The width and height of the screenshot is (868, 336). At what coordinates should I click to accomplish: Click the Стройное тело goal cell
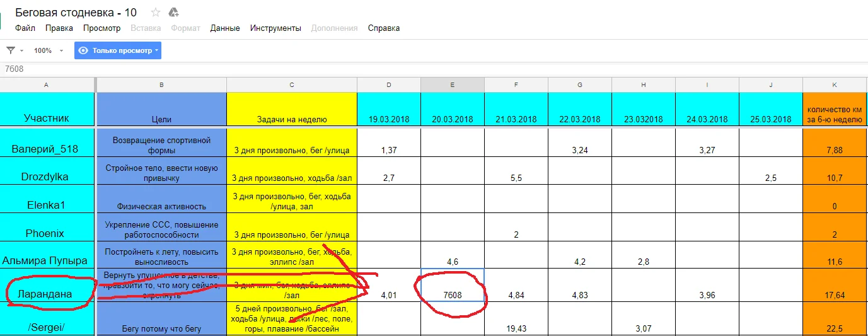(162, 171)
